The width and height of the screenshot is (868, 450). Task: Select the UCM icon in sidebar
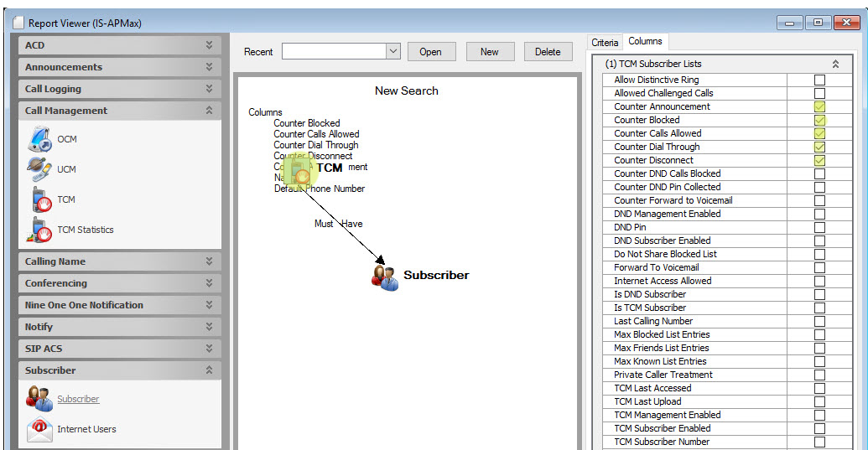point(39,169)
